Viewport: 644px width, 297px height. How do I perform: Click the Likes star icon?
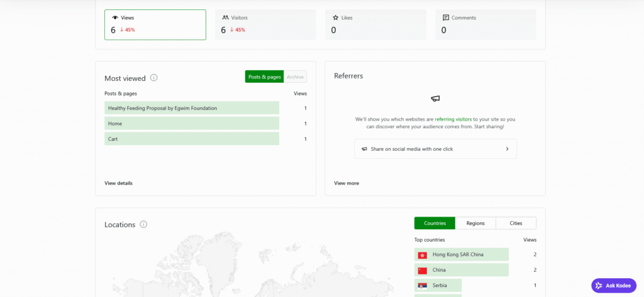[x=336, y=18]
